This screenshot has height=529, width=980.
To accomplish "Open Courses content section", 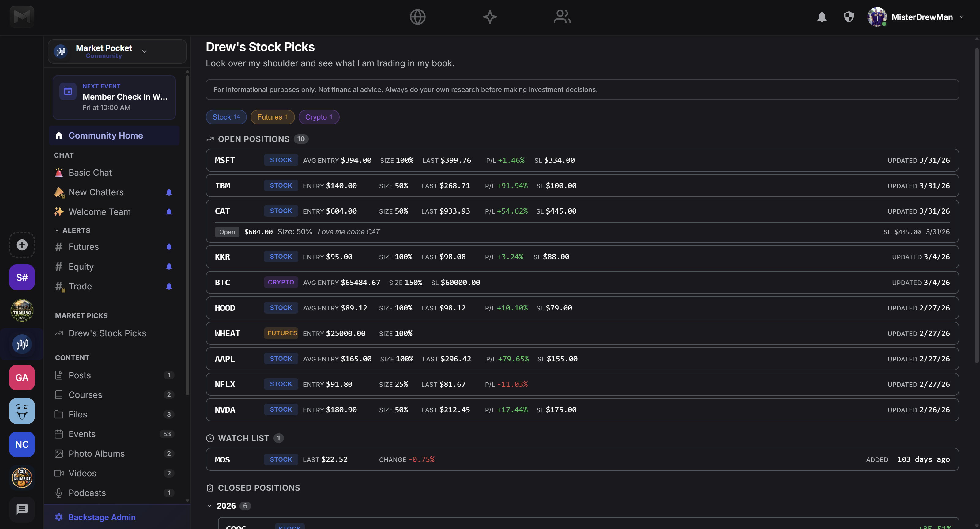I will [x=114, y=394].
